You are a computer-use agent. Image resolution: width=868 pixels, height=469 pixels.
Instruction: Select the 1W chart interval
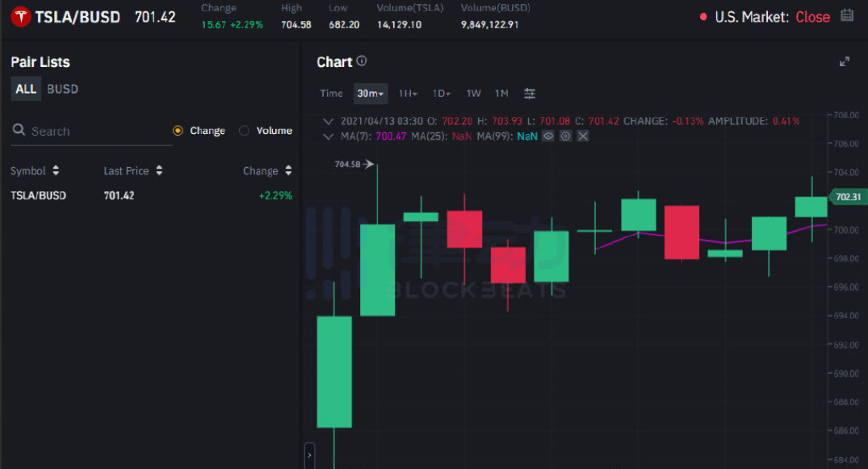[473, 94]
